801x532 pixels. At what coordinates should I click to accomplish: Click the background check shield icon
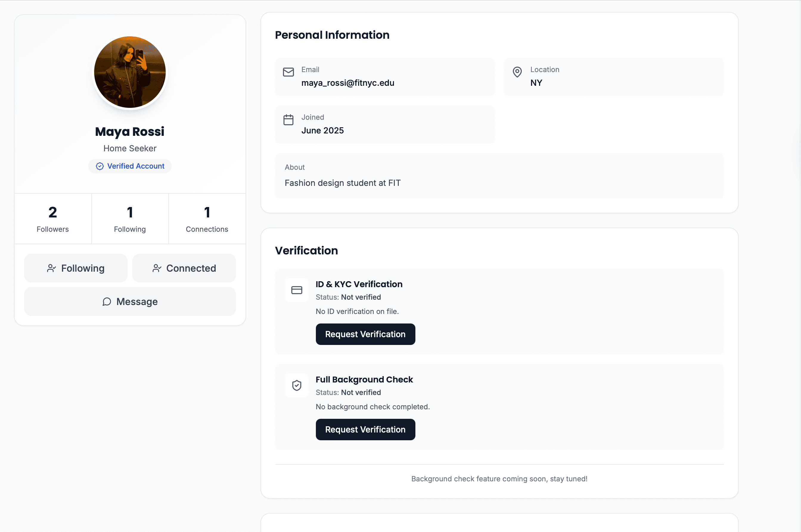coord(296,385)
